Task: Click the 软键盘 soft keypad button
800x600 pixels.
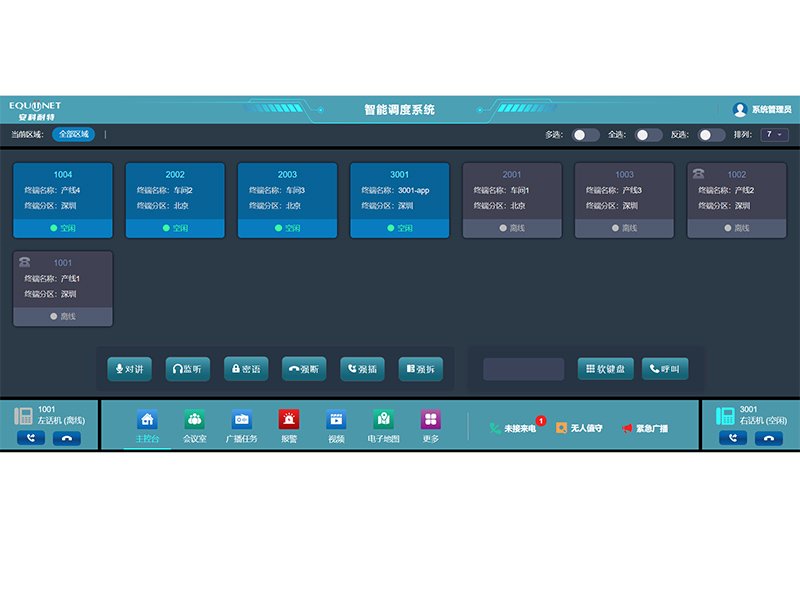Action: [606, 369]
